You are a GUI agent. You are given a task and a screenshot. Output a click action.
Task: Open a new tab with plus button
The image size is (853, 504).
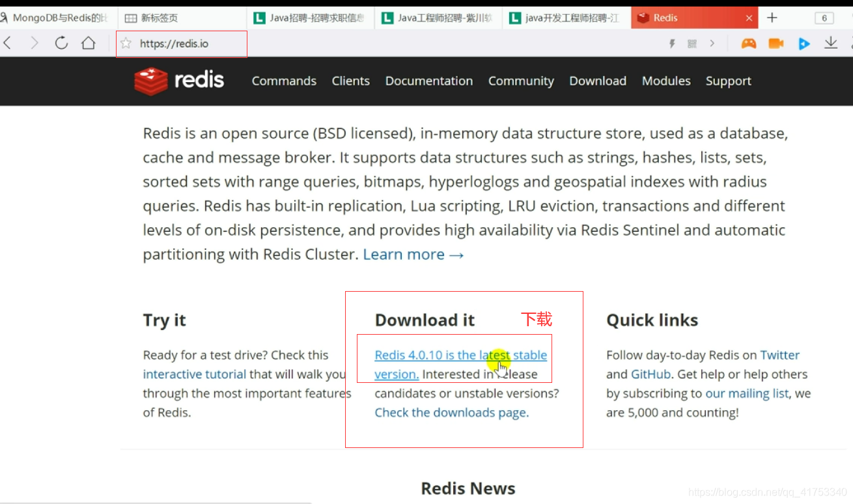pos(772,18)
